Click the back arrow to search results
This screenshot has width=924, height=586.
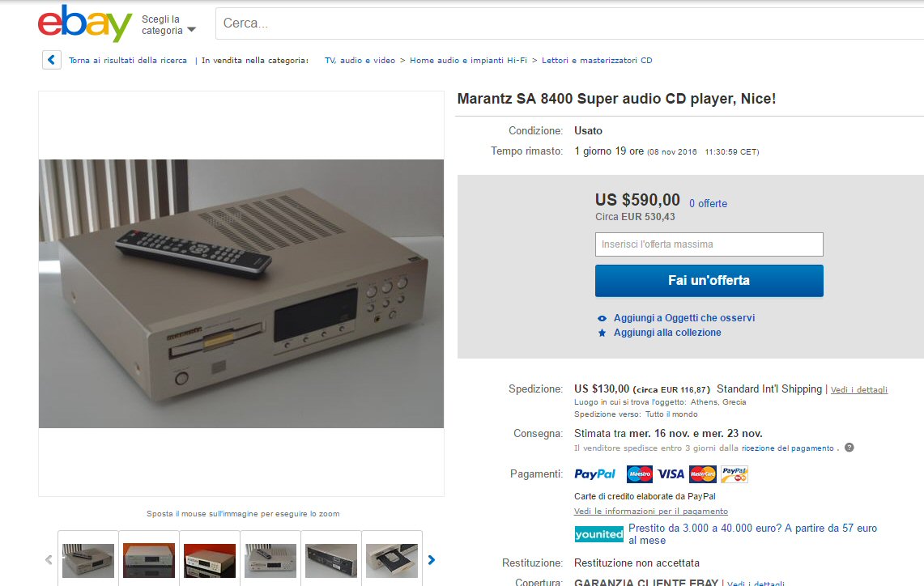pyautogui.click(x=52, y=60)
